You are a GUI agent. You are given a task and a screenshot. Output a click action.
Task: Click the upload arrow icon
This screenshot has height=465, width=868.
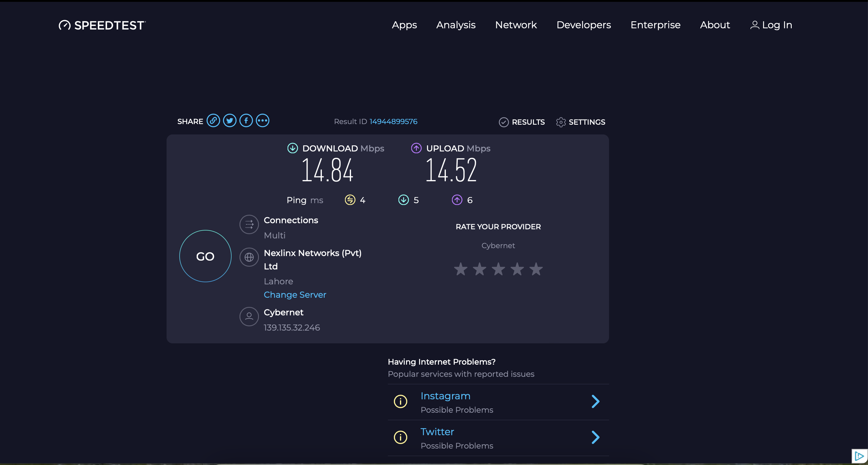[416, 148]
